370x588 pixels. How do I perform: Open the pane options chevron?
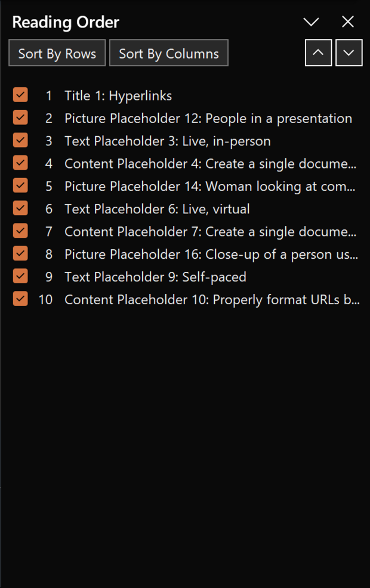(x=311, y=22)
